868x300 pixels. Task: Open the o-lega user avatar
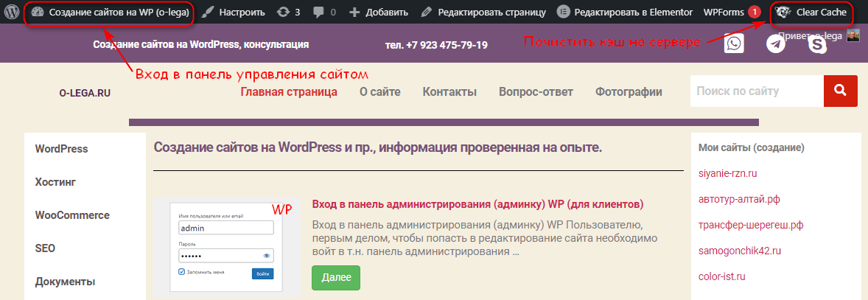(853, 35)
